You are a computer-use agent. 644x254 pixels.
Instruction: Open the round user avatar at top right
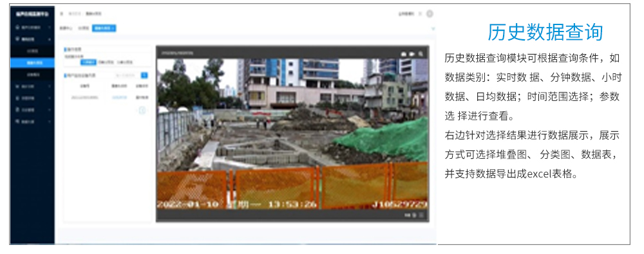click(x=430, y=14)
